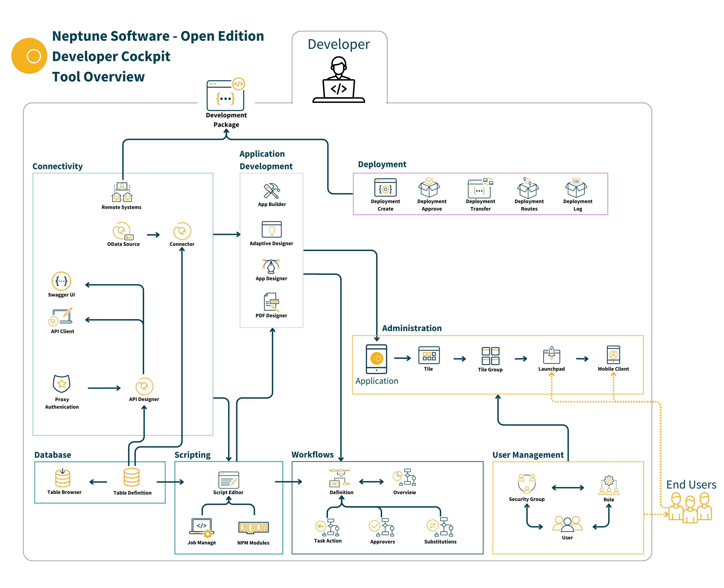Open the API Designer icon
Screen dimensions: 724x588
(x=144, y=386)
